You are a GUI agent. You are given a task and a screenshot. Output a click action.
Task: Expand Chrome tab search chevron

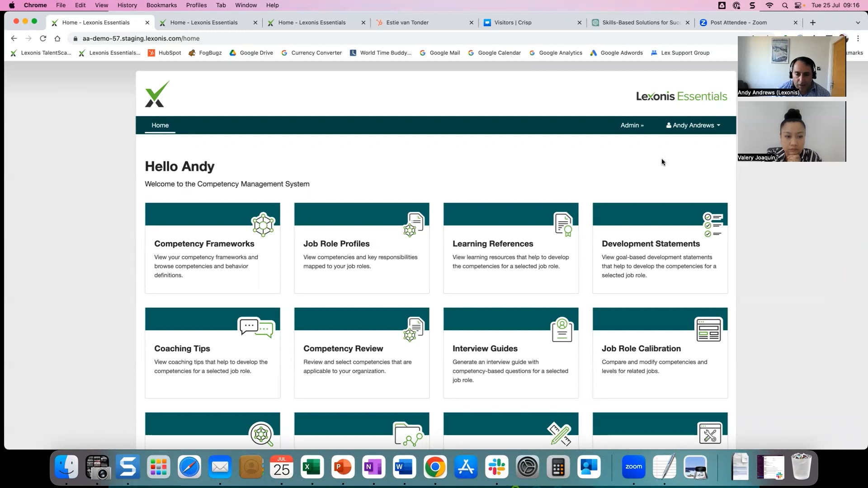(858, 23)
